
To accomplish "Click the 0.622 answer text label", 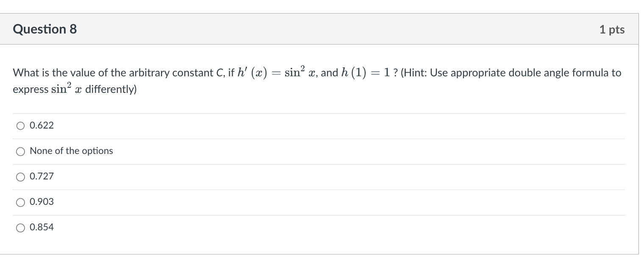I will click(41, 126).
